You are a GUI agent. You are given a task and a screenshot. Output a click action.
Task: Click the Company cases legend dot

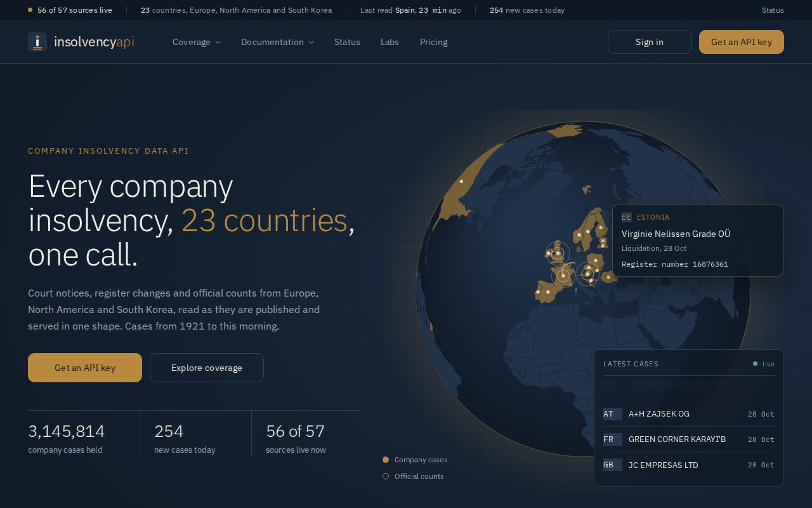(x=385, y=460)
